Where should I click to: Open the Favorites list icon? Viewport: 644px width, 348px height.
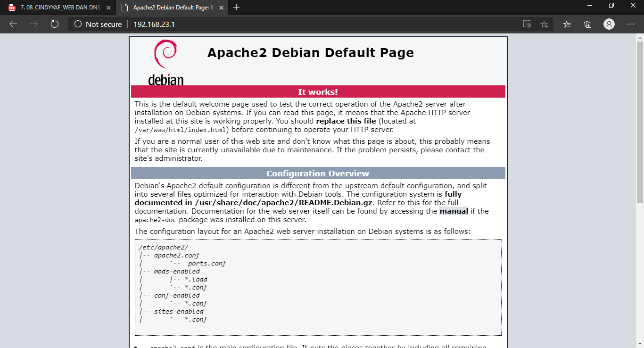[x=567, y=24]
